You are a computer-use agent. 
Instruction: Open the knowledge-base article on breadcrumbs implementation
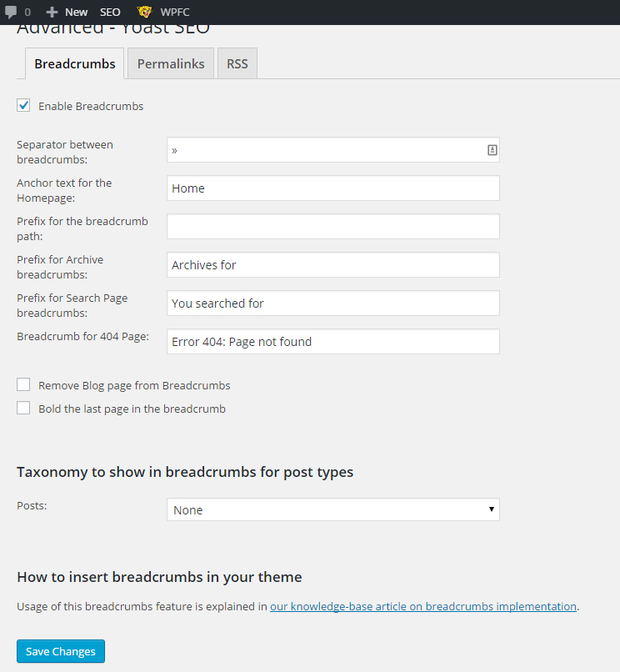click(422, 606)
